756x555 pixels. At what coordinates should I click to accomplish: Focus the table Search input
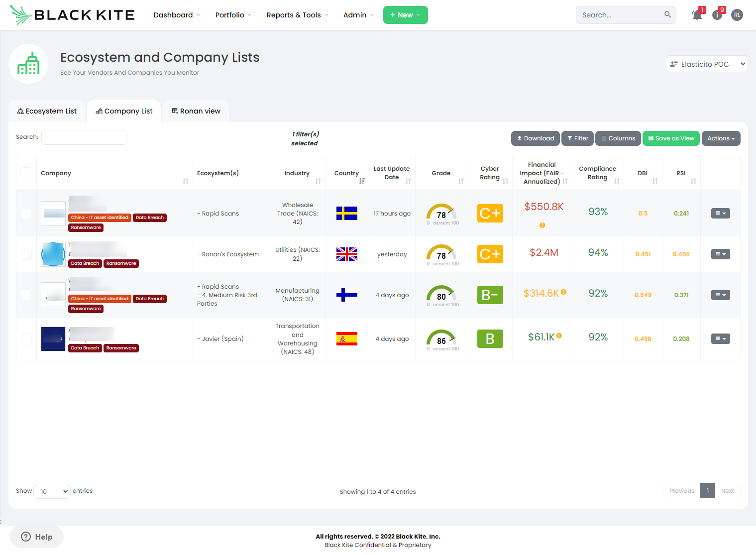click(x=84, y=137)
